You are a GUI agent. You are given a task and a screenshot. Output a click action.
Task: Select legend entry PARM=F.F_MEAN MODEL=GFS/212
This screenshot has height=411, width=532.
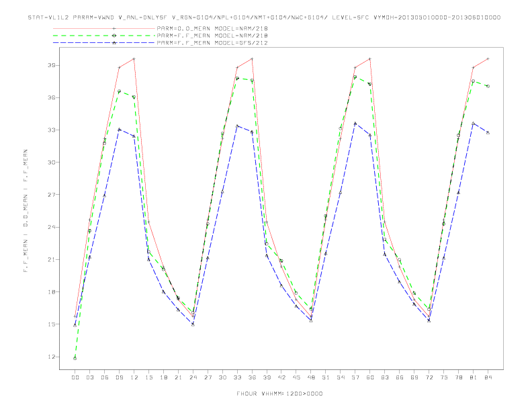tap(212, 43)
